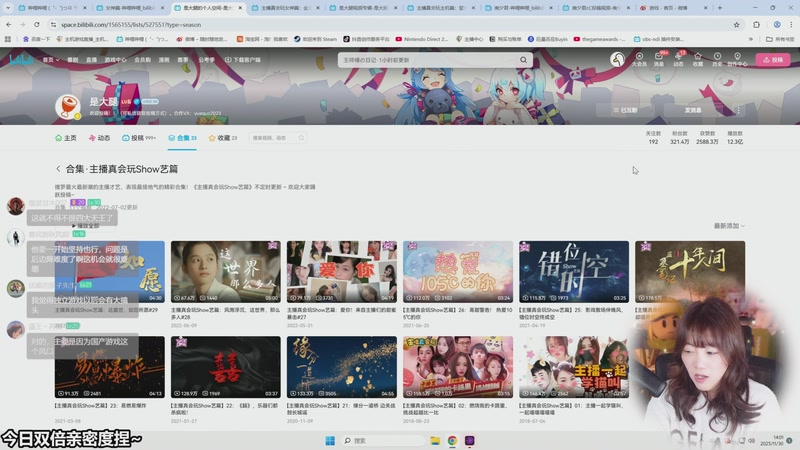The image size is (800, 450).
Task: Open video thumbnail 这世界那么多人
Action: 226,272
